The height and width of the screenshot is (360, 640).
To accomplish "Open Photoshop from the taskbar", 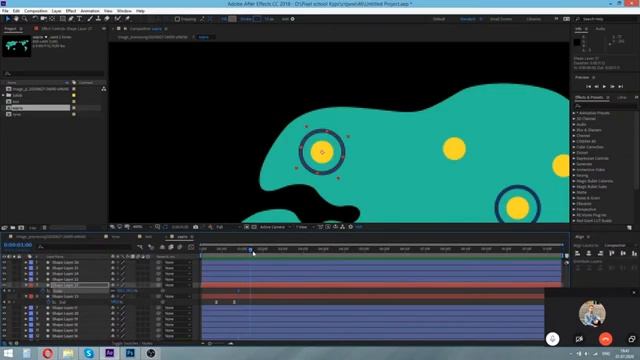I will [x=130, y=353].
